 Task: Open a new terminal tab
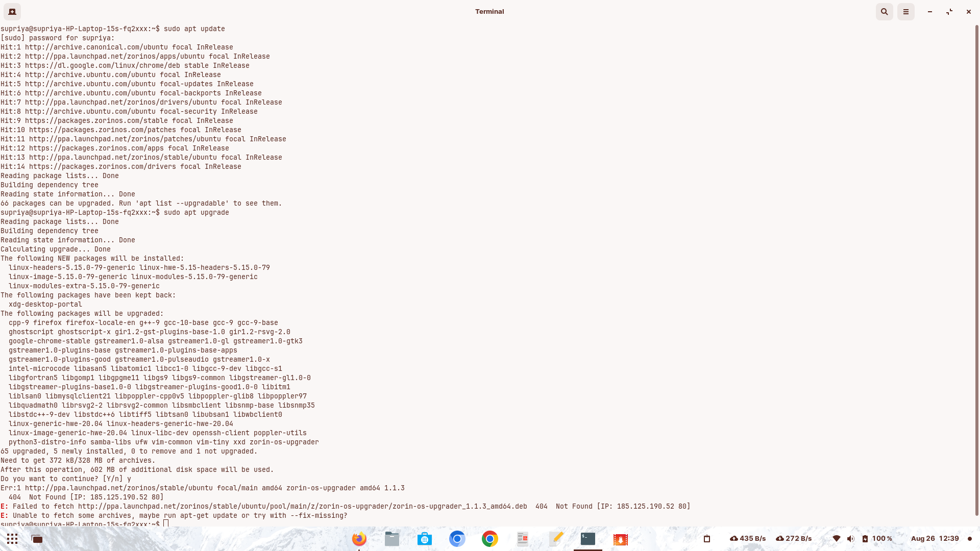[x=12, y=11]
